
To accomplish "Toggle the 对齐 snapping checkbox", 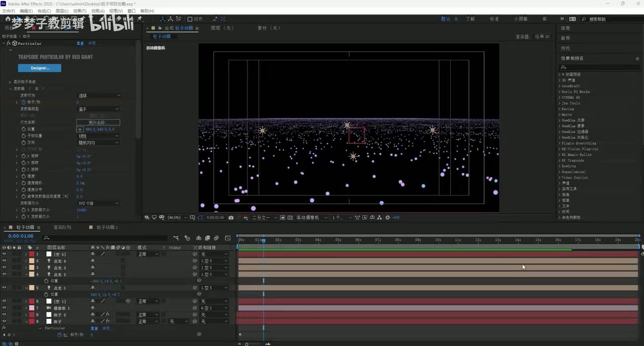I will 190,19.
